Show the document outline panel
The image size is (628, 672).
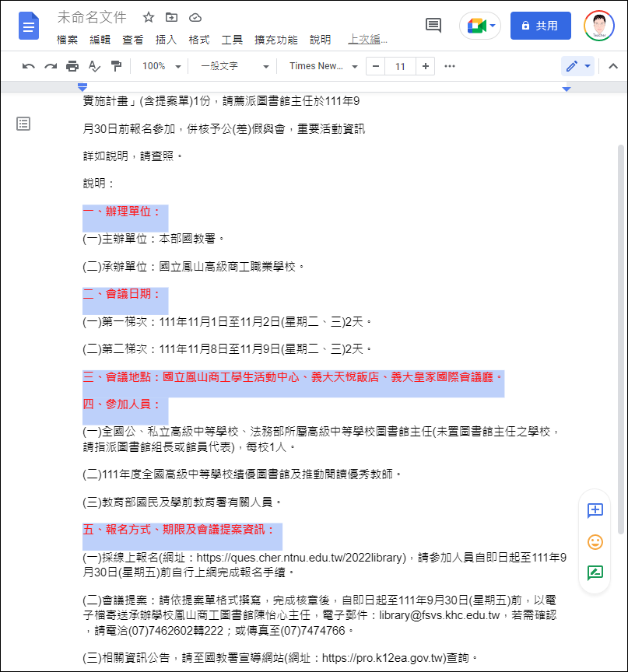[23, 123]
